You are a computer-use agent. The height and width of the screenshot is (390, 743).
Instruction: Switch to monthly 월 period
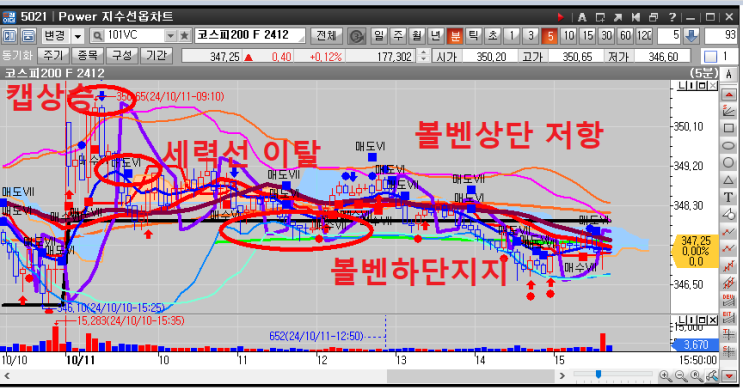[417, 36]
